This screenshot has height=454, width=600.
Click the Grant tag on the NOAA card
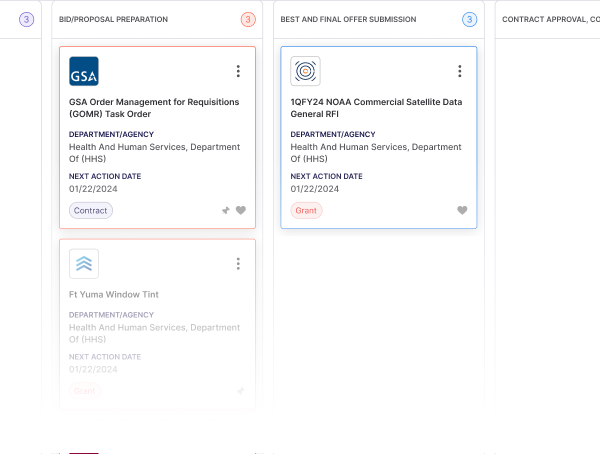(306, 211)
